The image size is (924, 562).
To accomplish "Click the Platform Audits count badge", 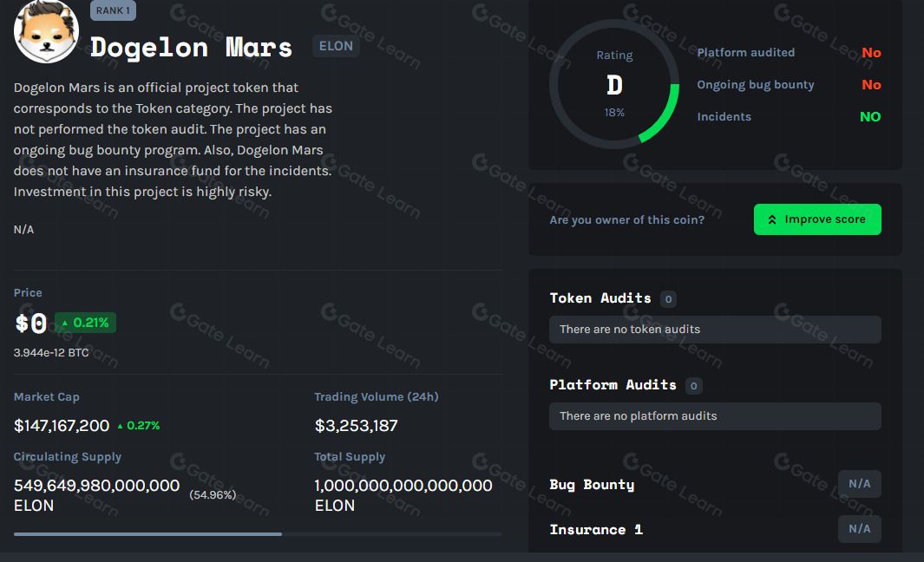I will click(693, 386).
